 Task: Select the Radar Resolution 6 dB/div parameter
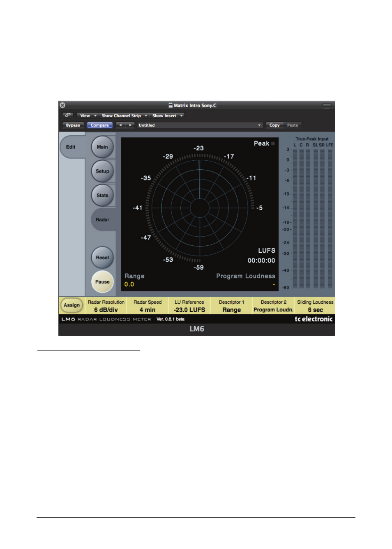pos(106,306)
